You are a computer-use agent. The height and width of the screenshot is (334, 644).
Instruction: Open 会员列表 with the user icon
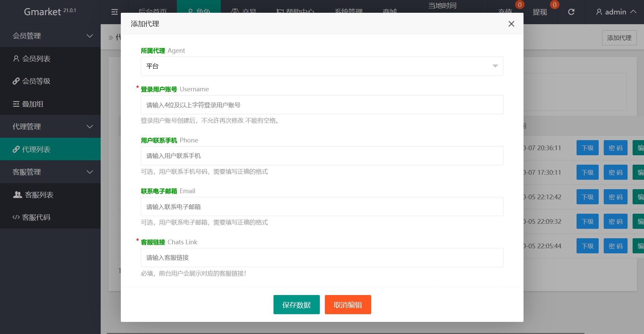pos(32,59)
